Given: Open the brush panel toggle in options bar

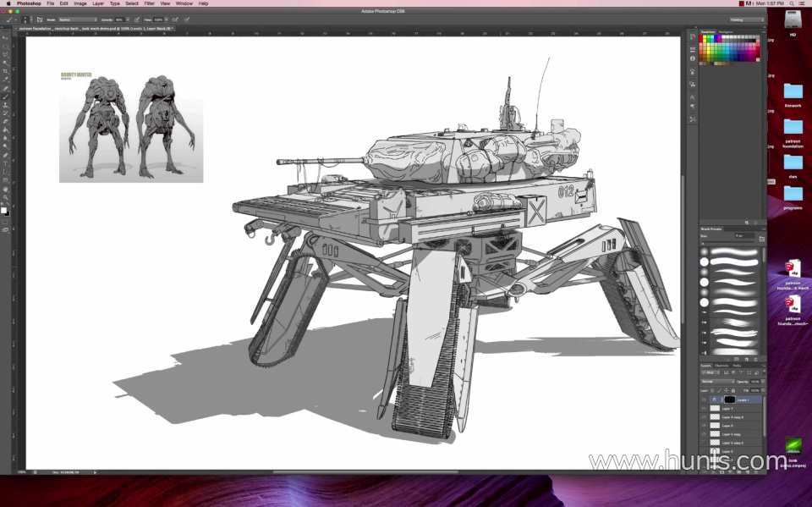Looking at the screenshot, I should pyautogui.click(x=40, y=19).
